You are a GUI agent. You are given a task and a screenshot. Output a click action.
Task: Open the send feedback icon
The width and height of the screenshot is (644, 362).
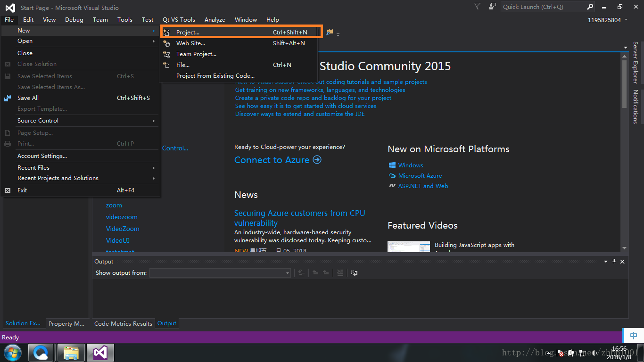pos(493,7)
